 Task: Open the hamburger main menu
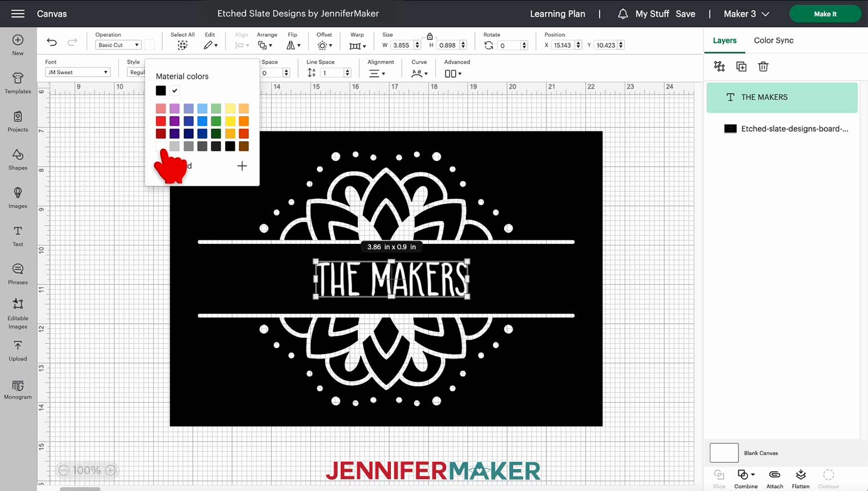[17, 14]
